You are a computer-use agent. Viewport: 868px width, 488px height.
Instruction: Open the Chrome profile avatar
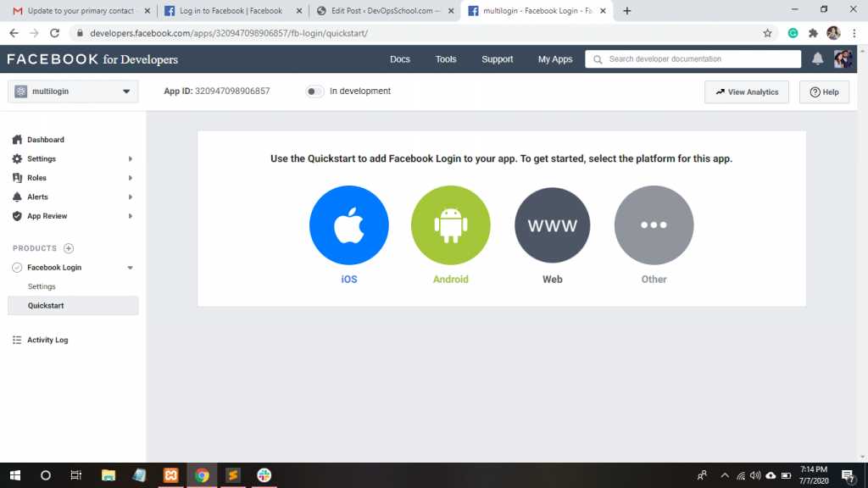point(833,33)
